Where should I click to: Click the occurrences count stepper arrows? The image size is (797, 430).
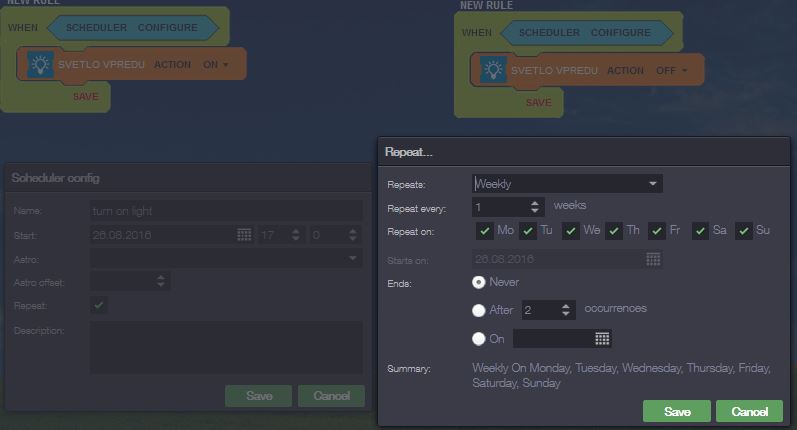pos(567,310)
